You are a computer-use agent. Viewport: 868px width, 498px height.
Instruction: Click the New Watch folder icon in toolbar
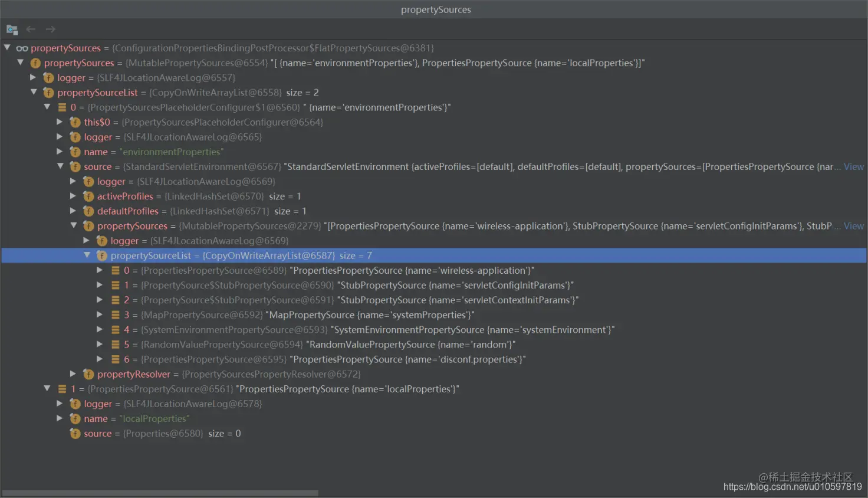coord(12,30)
